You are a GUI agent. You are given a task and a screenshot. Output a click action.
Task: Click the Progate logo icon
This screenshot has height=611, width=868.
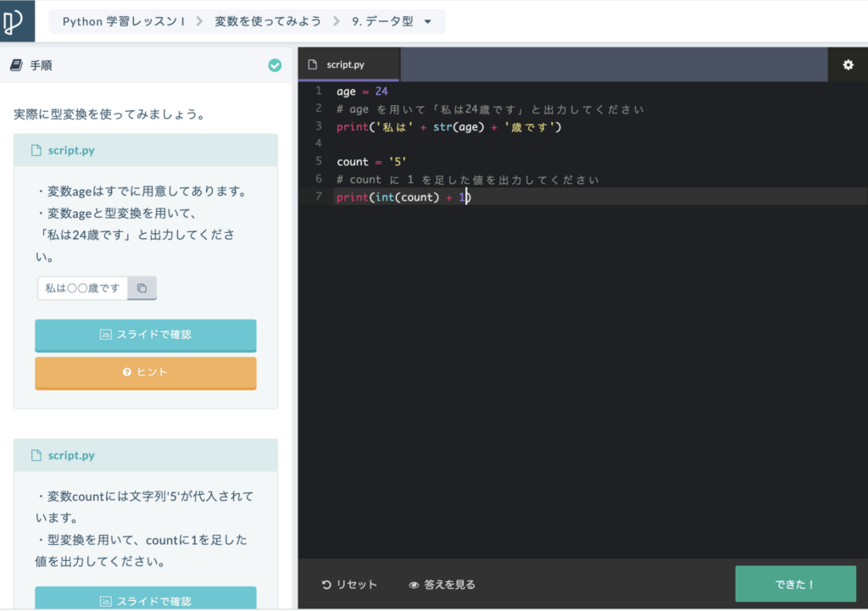click(x=17, y=21)
